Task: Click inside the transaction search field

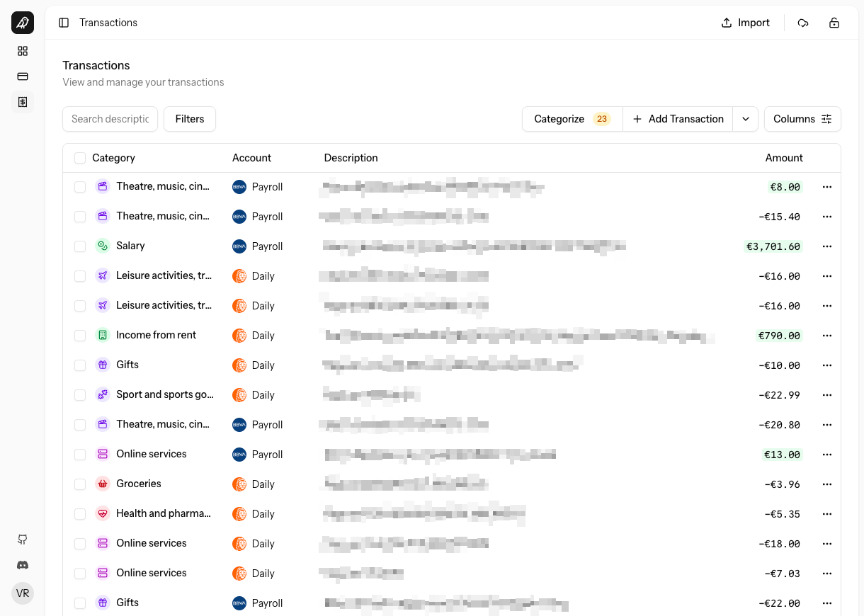Action: coord(110,119)
